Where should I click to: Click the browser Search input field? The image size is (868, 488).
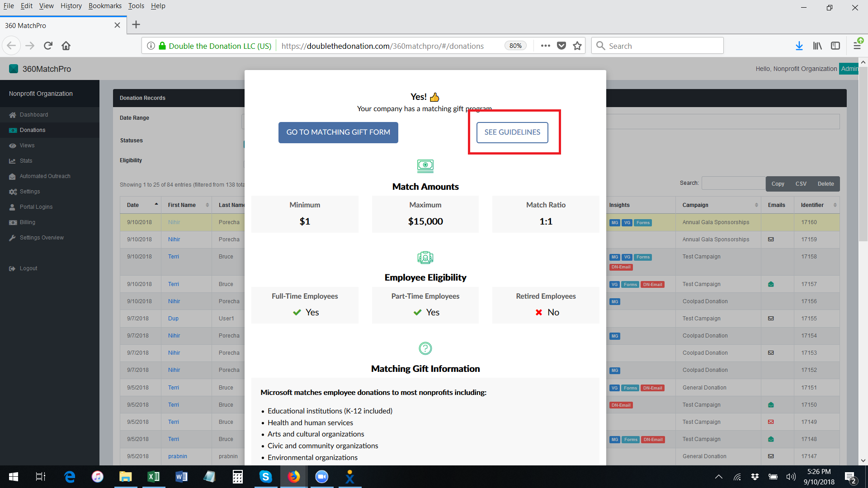coord(657,46)
